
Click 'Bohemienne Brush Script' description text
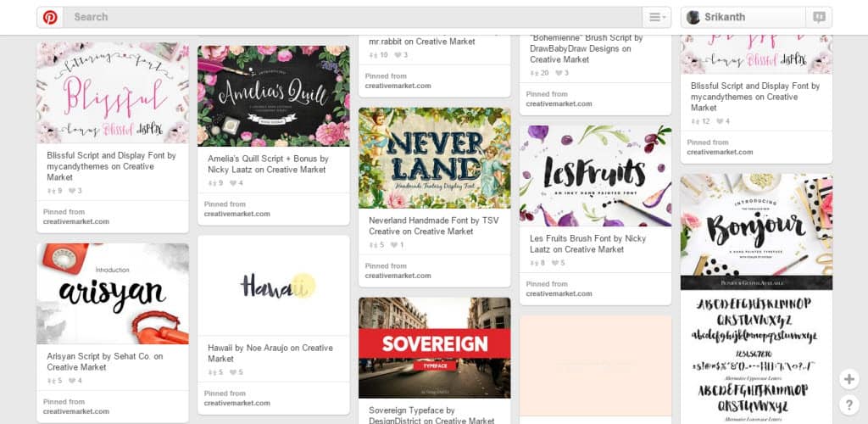coord(587,48)
